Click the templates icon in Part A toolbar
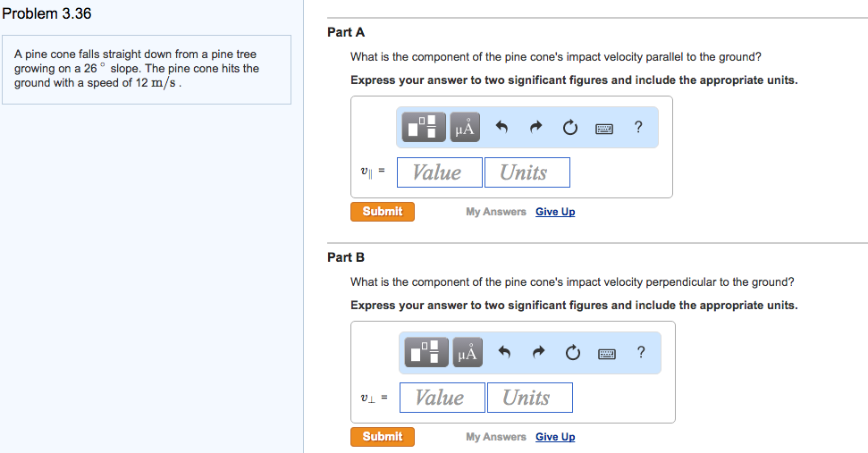 (425, 128)
